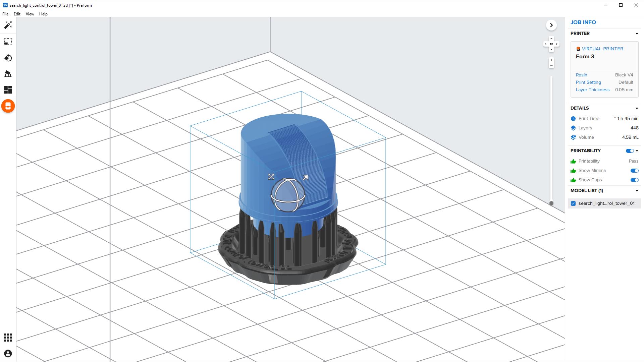The width and height of the screenshot is (644, 362).
Task: Click the Layer Thickness link
Action: pyautogui.click(x=593, y=90)
